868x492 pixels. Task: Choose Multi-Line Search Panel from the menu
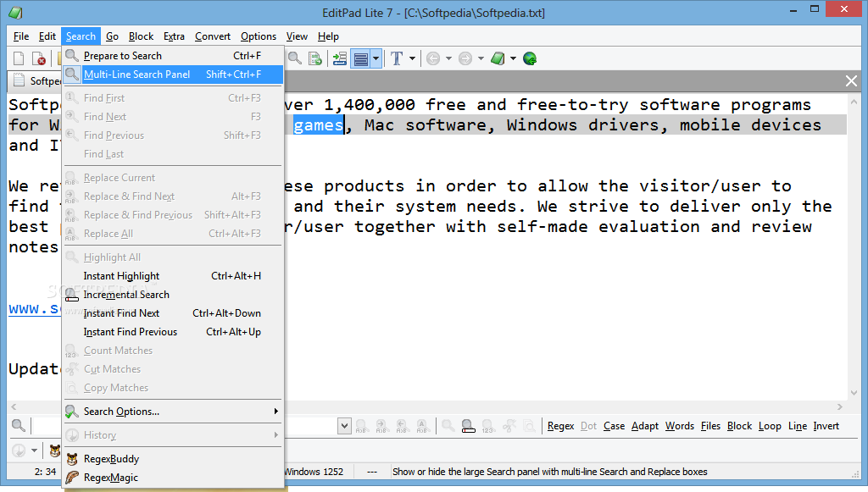click(173, 75)
